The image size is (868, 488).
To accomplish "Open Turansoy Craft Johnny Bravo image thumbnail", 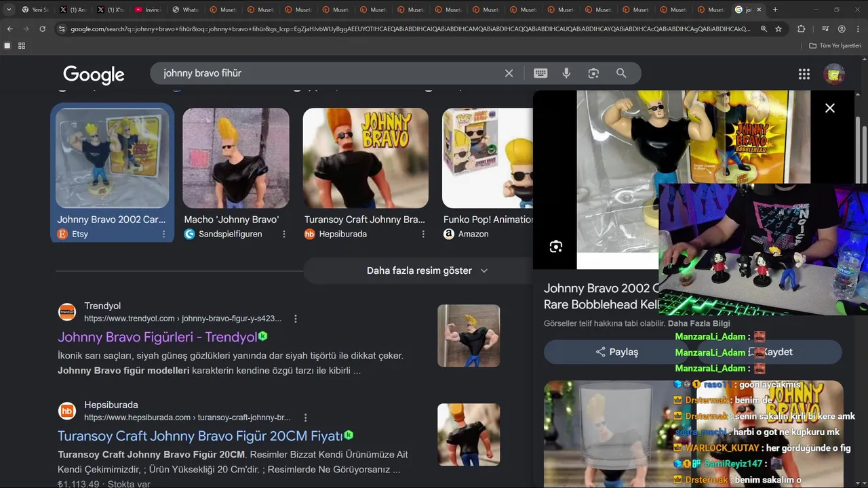I will pyautogui.click(x=366, y=158).
